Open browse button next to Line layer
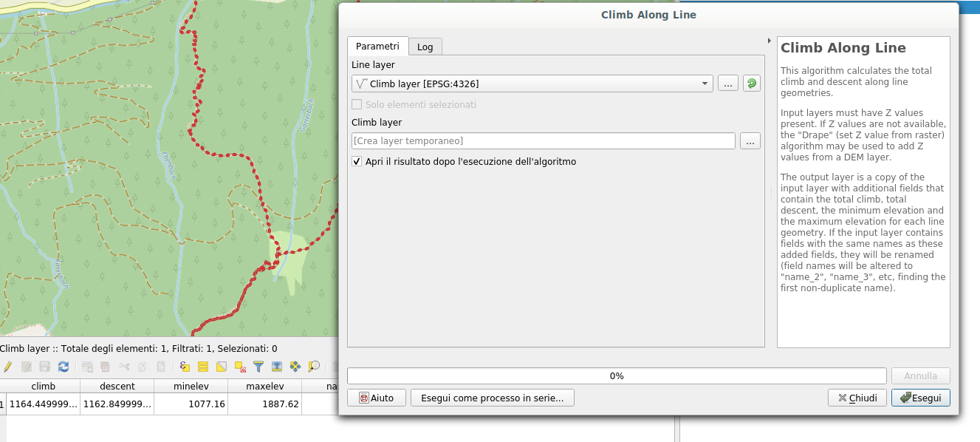The height and width of the screenshot is (442, 980). (727, 84)
